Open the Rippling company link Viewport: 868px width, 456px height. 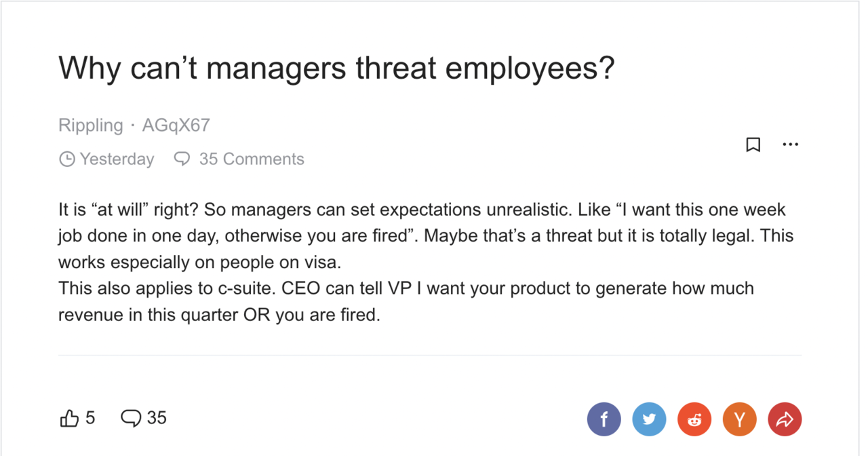(x=91, y=126)
